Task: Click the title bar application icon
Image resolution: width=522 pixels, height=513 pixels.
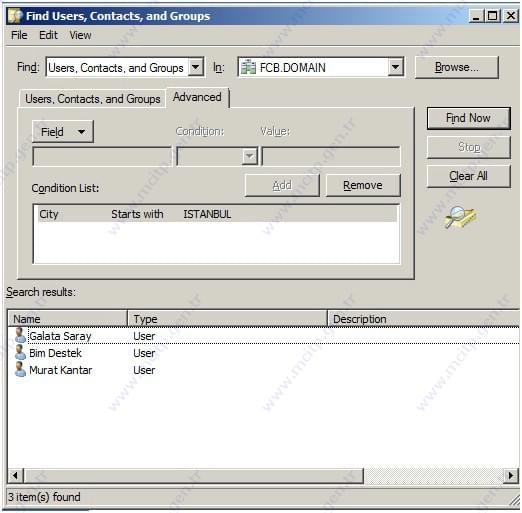Action: pos(15,16)
